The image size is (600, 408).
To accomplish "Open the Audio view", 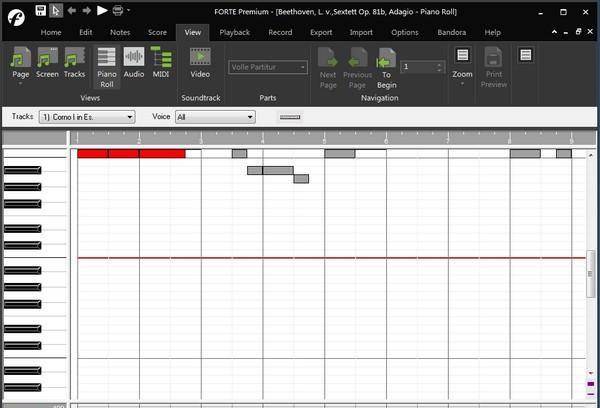I will coord(134,63).
